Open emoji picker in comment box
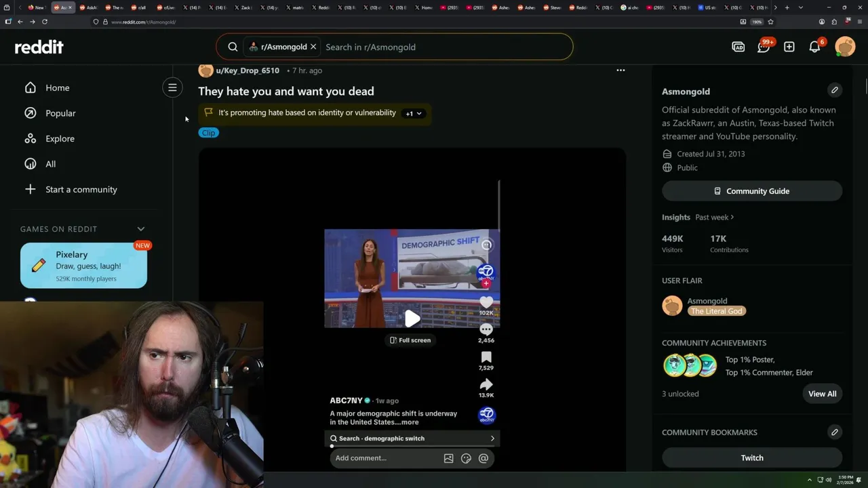 pyautogui.click(x=466, y=458)
